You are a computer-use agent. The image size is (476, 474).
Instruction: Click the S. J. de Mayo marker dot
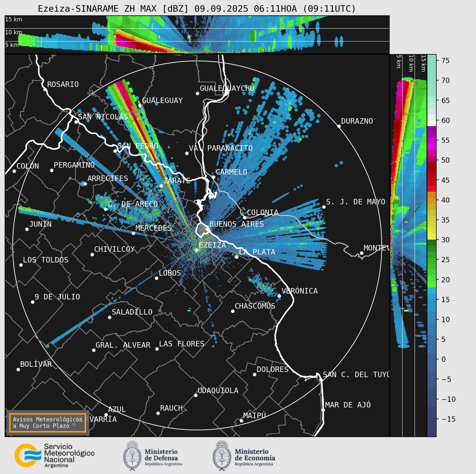(324, 207)
